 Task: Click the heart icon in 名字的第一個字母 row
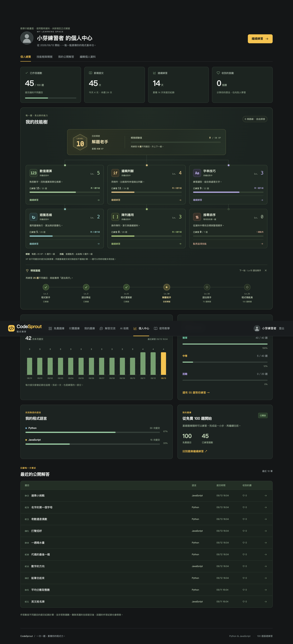pos(243,507)
